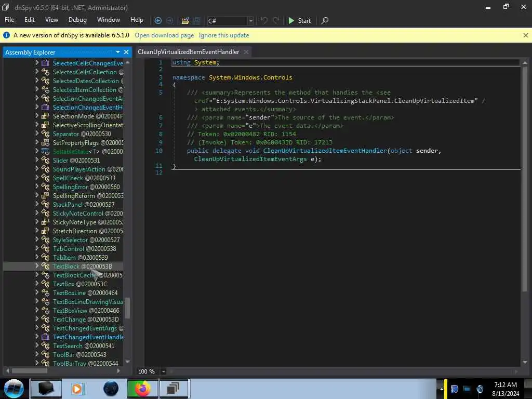This screenshot has width=532, height=399.
Task: Click the Assembly Explorer vertical scrollbar thumb
Action: pyautogui.click(x=128, y=308)
